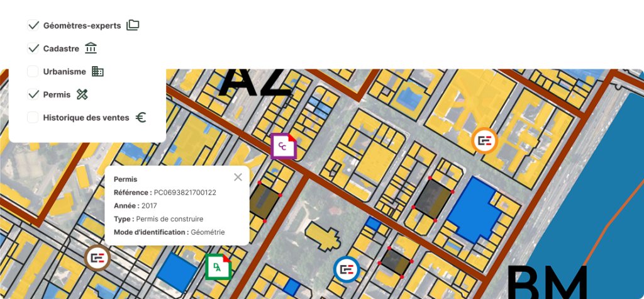Click the pencil-ruler icon beside Permis
The image size is (644, 299).
pos(82,94)
